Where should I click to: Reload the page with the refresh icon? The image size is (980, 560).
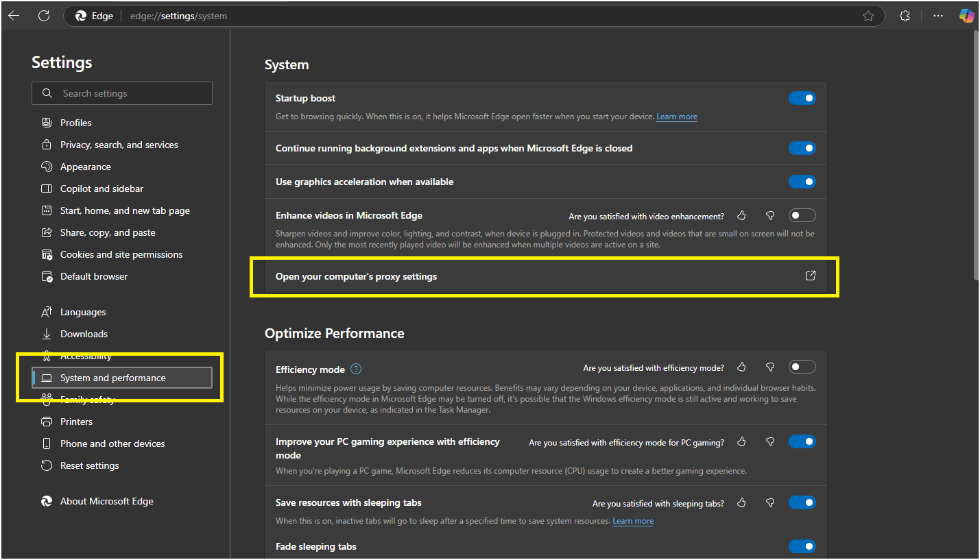44,15
